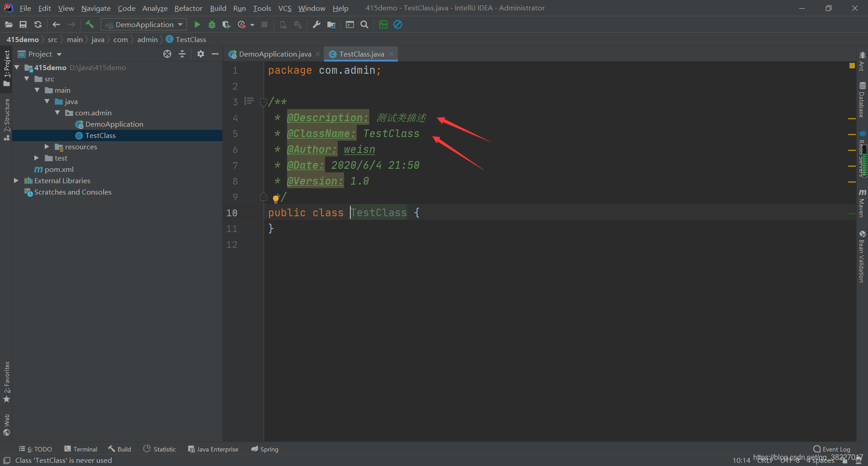Screen dimensions: 868x466
Task: Open Project panel gear options
Action: [201, 54]
